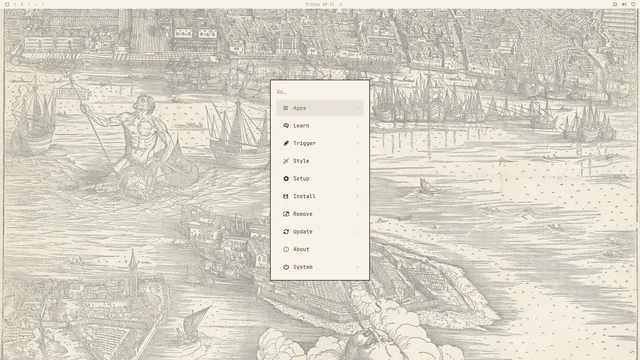The width and height of the screenshot is (640, 360).
Task: Expand the Remove submenu chevron
Action: [358, 214]
